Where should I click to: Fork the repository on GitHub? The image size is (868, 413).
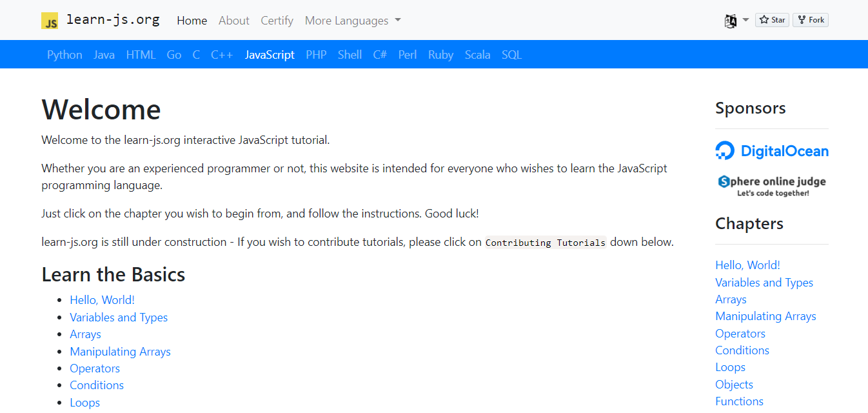(810, 19)
